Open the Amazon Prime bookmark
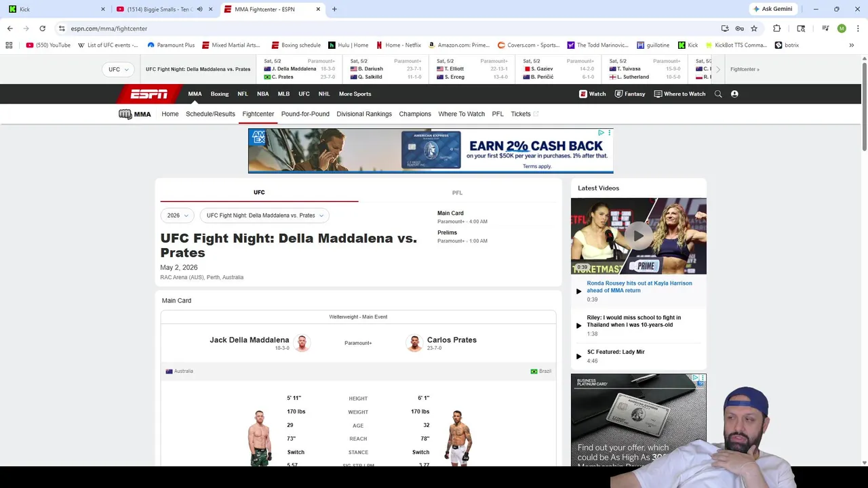This screenshot has width=868, height=488. click(x=458, y=45)
